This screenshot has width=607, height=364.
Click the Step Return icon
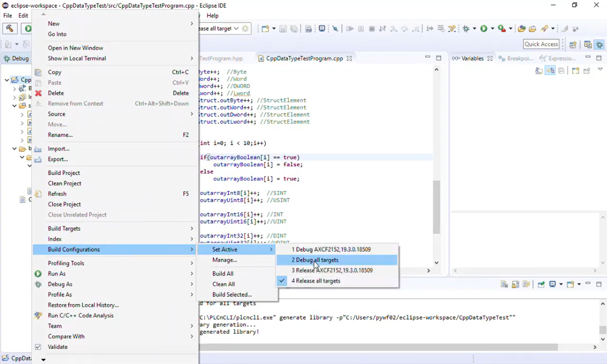(416, 29)
